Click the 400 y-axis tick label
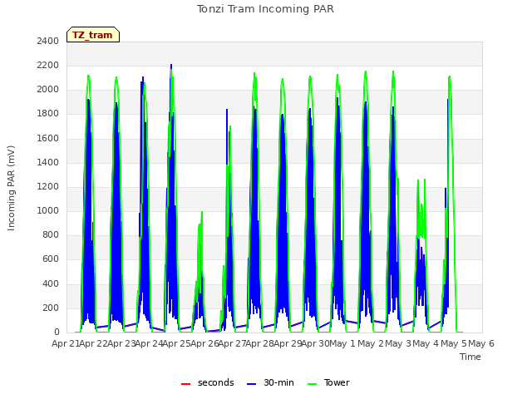Screen dimensions: 532x399 tap(51, 283)
